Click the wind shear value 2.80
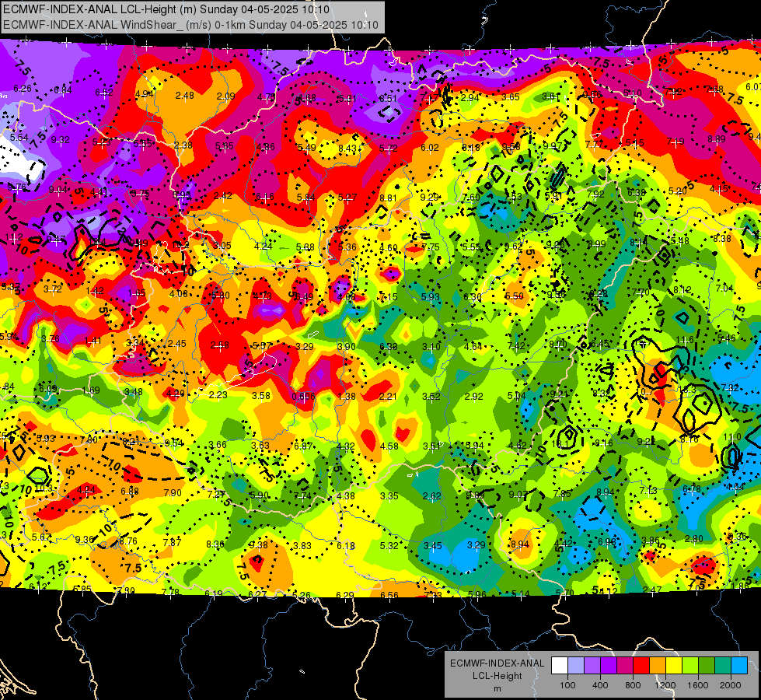 pos(694,539)
